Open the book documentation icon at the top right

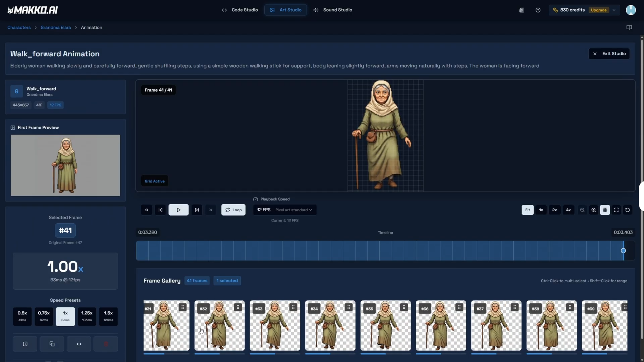point(629,27)
